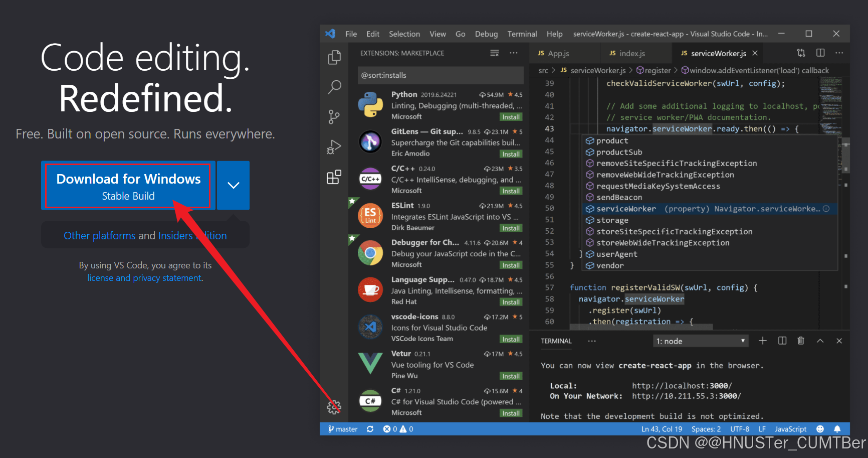Image resolution: width=868 pixels, height=458 pixels.
Task: Open the Manage gear icon in activity bar
Action: click(334, 407)
